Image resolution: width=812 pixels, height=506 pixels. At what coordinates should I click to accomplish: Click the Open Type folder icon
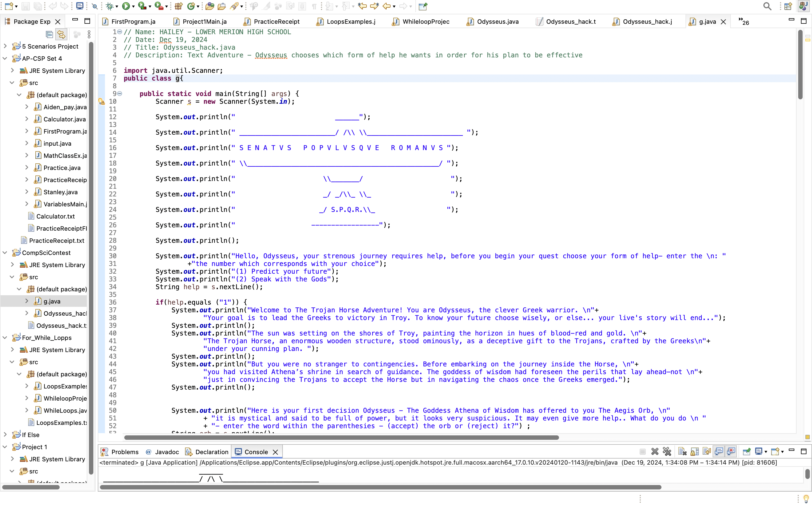point(210,6)
